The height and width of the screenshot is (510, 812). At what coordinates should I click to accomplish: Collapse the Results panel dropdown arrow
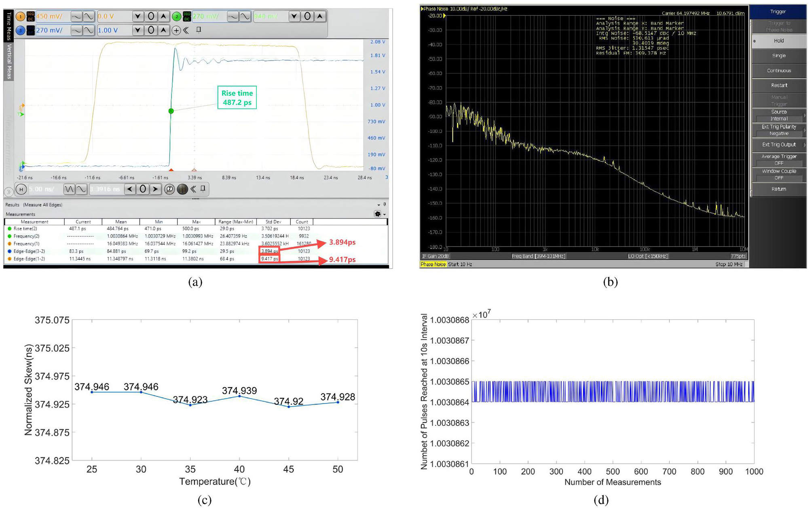379,205
